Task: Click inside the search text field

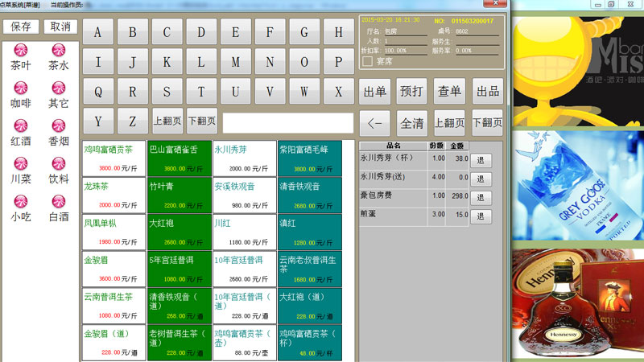Action: (287, 123)
